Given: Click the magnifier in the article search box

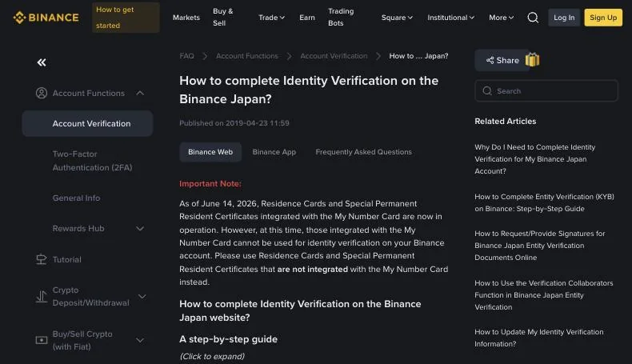Looking at the screenshot, I should click(487, 90).
